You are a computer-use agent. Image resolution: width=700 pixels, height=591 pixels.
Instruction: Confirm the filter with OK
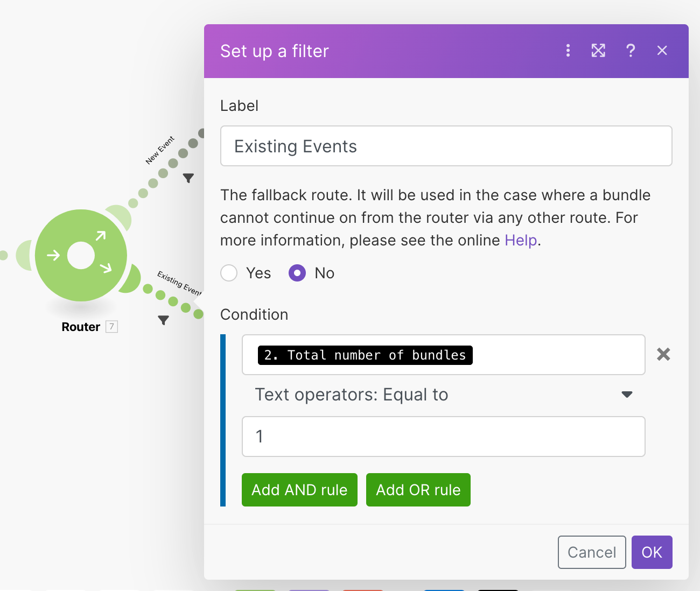(652, 552)
